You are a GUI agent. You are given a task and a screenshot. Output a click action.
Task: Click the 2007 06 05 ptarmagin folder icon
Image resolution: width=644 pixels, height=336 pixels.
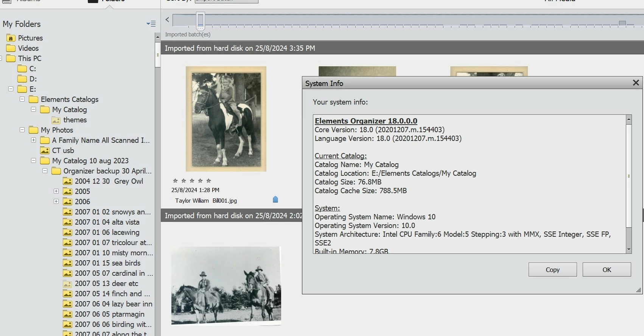pyautogui.click(x=67, y=314)
